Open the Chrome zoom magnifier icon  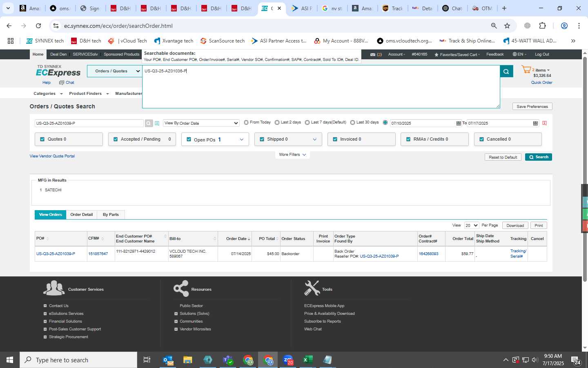click(x=494, y=26)
